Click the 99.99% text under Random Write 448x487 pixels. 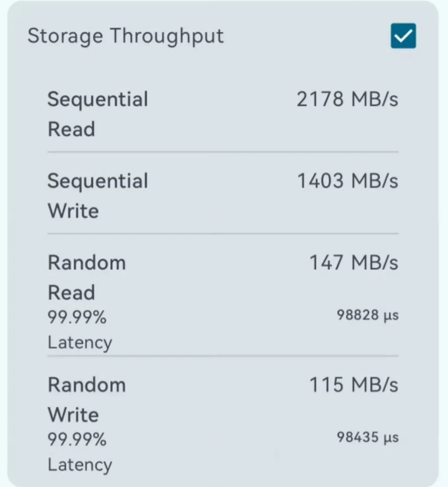pyautogui.click(x=77, y=440)
